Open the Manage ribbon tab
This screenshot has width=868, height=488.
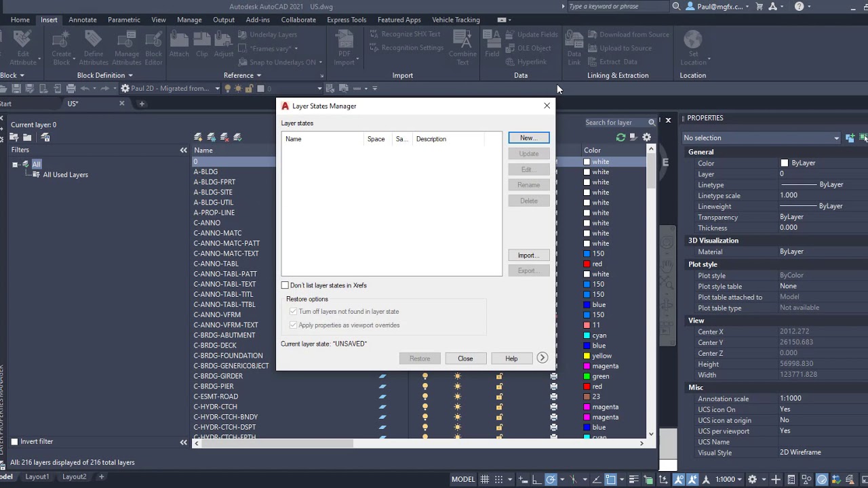189,20
